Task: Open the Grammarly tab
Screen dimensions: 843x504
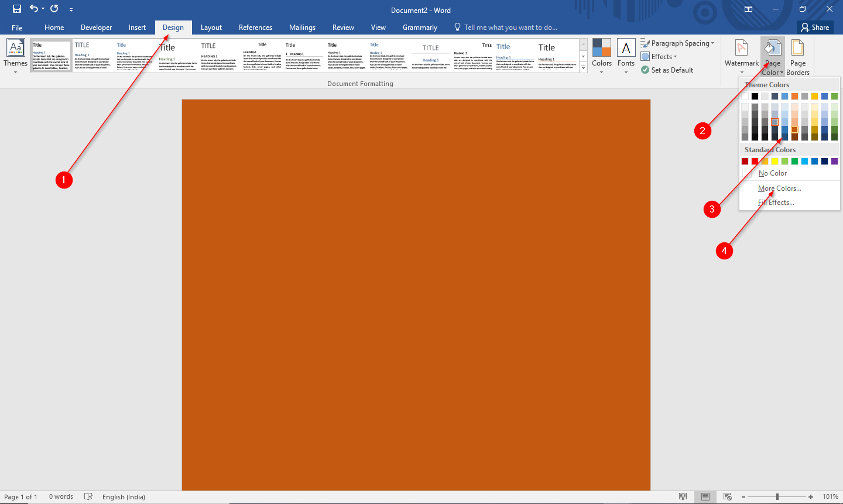Action: pyautogui.click(x=420, y=28)
